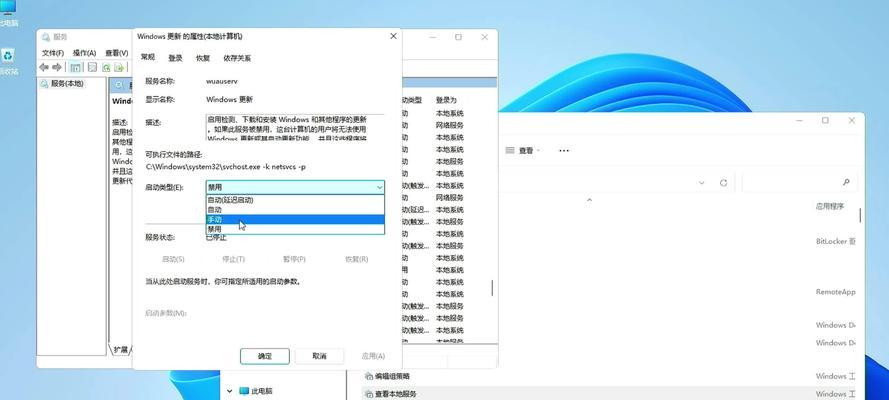Expand the 此电脑 node in navigation pane
Image resolution: width=889 pixels, height=400 pixels.
coord(230,391)
